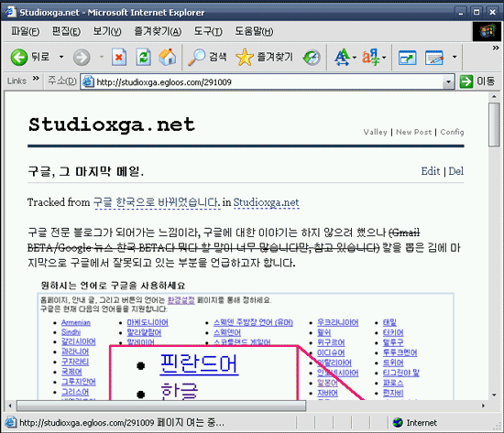Screen dimensions: 504x433
Task: Click the green Go arrow button
Action: 466,81
